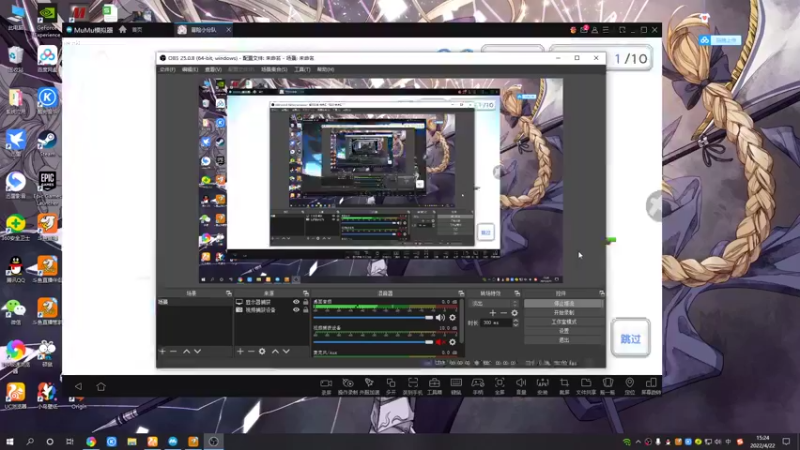Image resolution: width=800 pixels, height=450 pixels.
Task: Take a screenshot with 截屏 icon in MuMu toolbar
Action: click(x=564, y=386)
